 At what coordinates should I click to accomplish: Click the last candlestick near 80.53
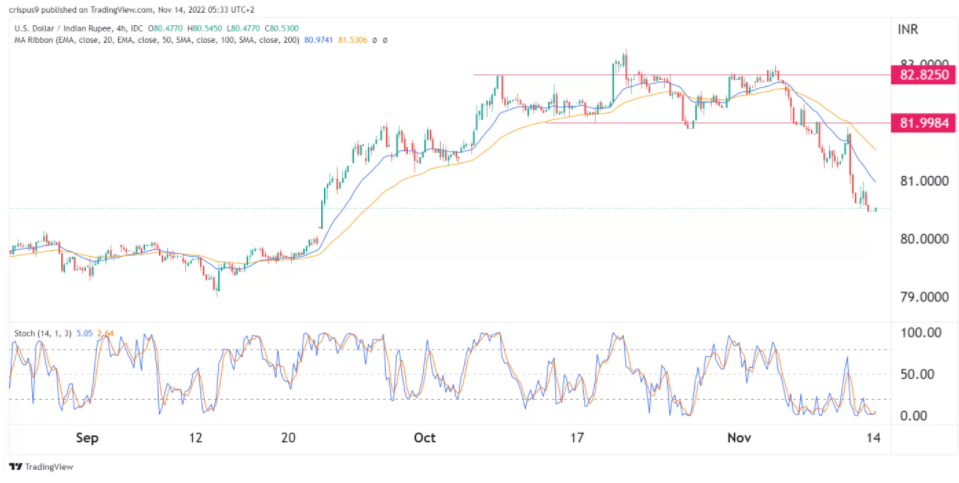875,209
